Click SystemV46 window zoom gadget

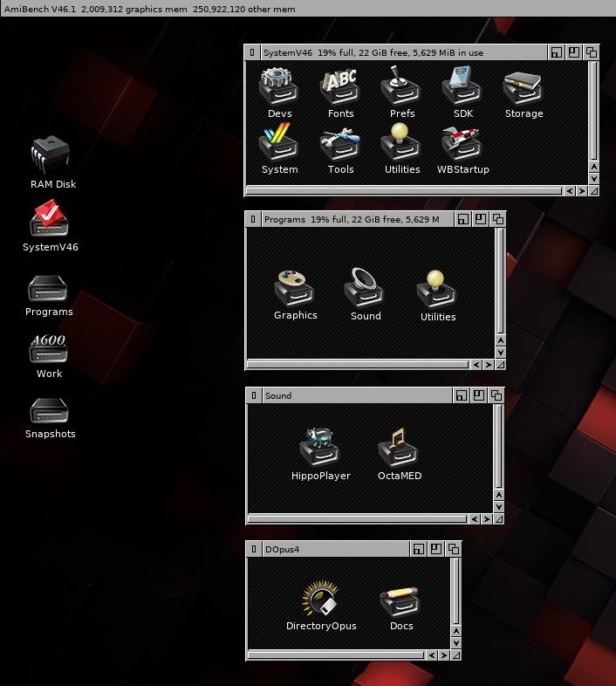click(x=573, y=52)
